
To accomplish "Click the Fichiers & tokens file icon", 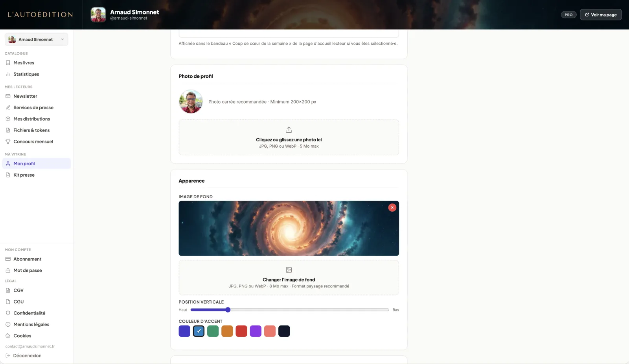I will [x=8, y=130].
